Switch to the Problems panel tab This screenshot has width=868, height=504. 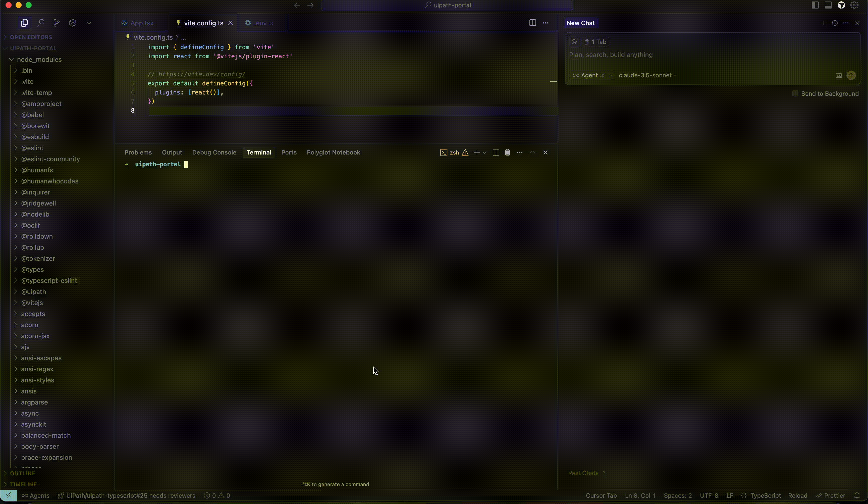pos(138,152)
